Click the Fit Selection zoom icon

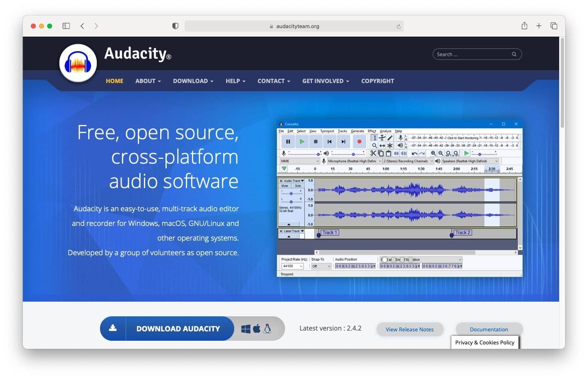(x=448, y=153)
